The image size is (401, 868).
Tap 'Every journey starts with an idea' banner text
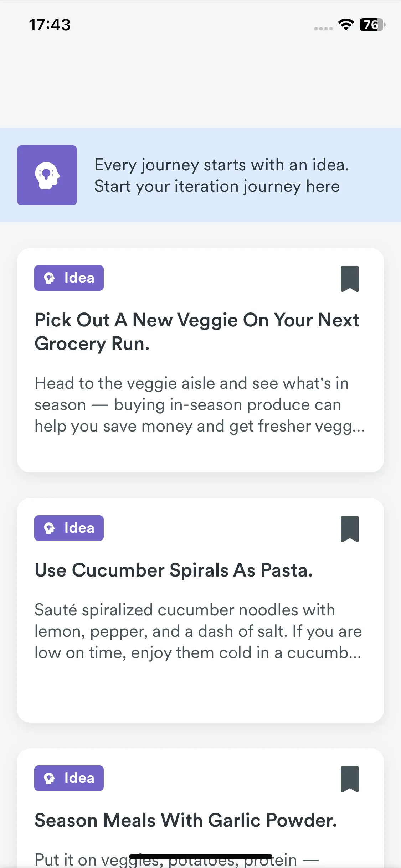tap(222, 165)
